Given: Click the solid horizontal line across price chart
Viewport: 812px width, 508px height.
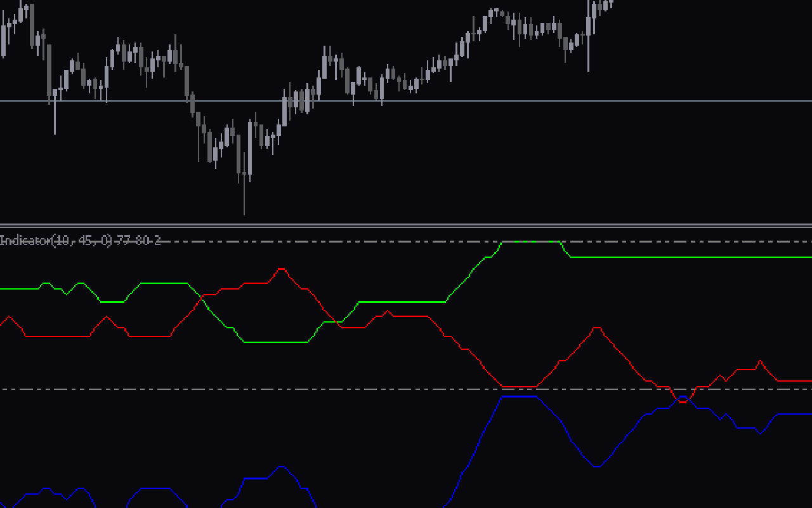Looking at the screenshot, I should click(x=406, y=101).
